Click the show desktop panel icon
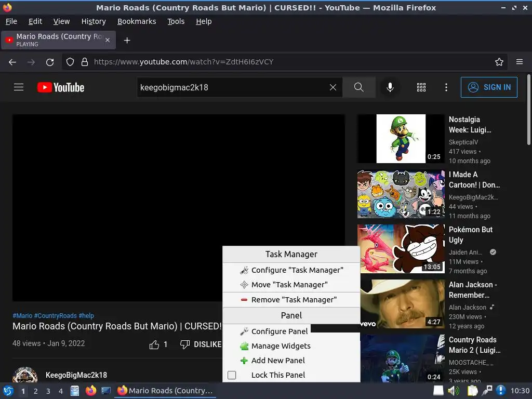Screen dimensions: 532x399 tap(106, 391)
